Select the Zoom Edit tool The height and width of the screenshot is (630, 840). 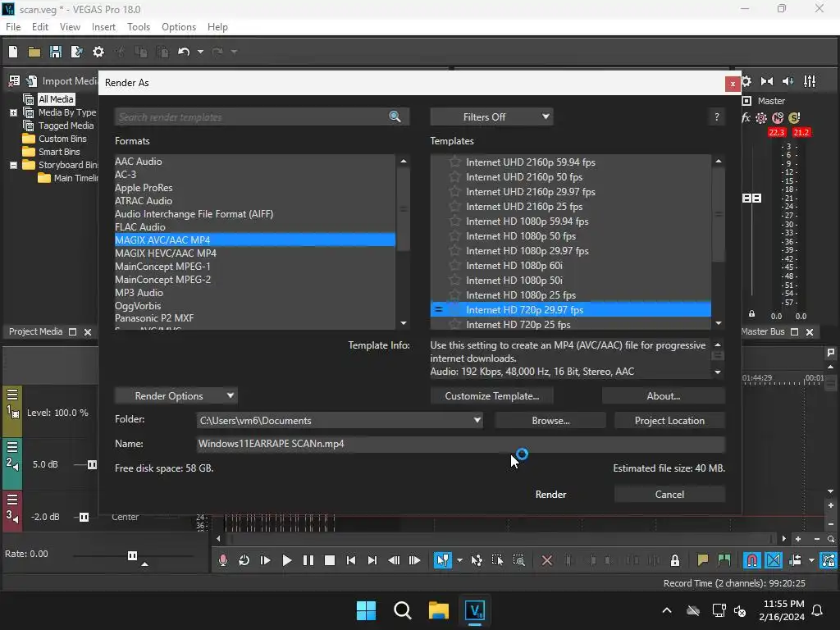click(519, 560)
